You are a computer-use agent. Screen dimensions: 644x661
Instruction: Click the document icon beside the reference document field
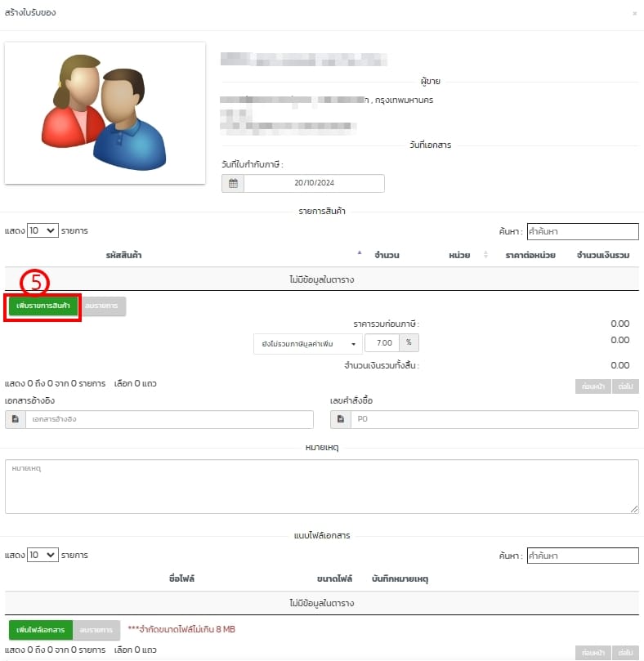16,419
